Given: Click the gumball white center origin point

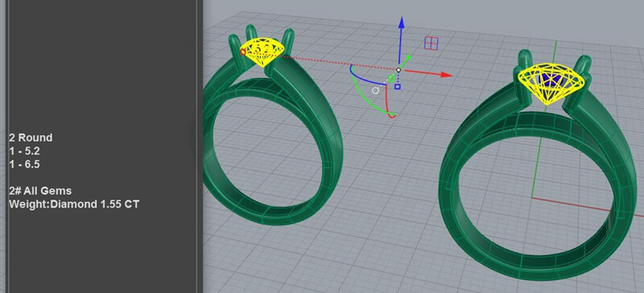Looking at the screenshot, I should point(398,70).
